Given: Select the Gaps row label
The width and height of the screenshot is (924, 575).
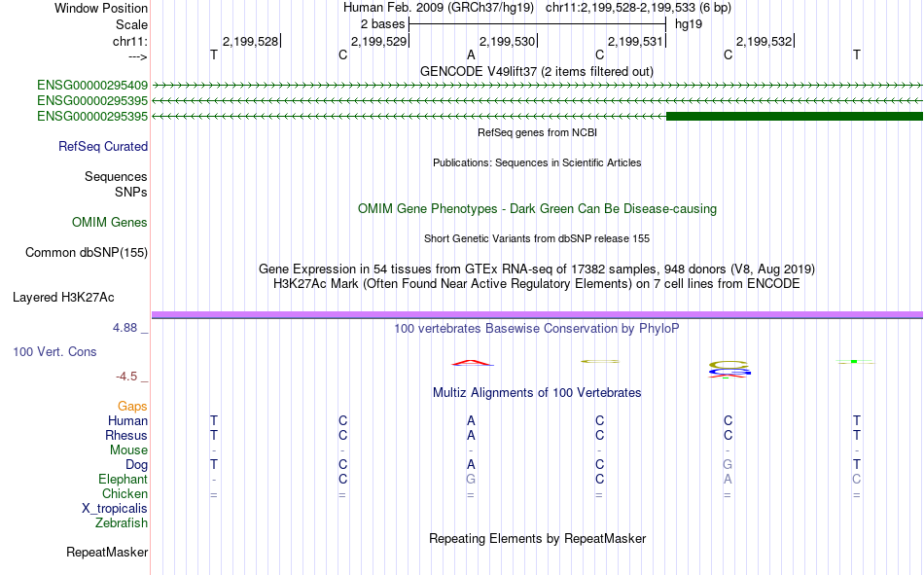Looking at the screenshot, I should (132, 406).
